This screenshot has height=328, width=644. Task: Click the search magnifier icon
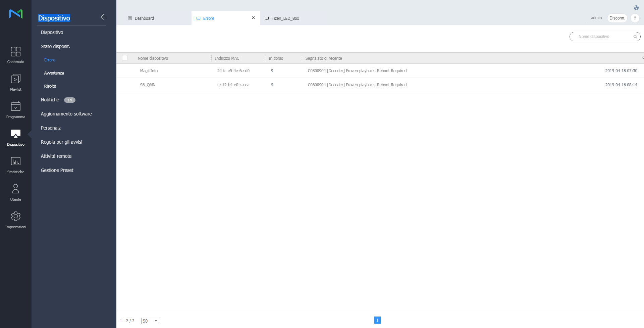point(635,37)
